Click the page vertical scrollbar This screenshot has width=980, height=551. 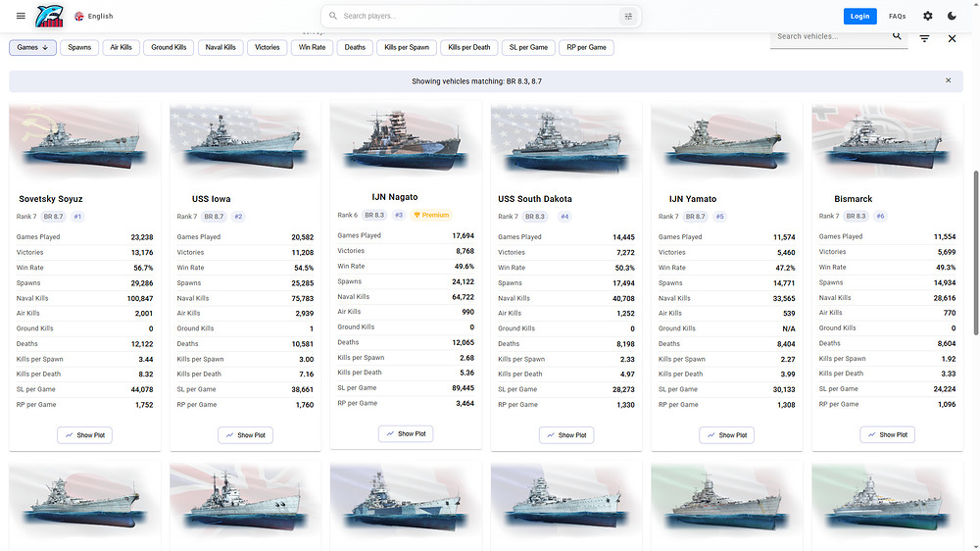pyautogui.click(x=975, y=253)
